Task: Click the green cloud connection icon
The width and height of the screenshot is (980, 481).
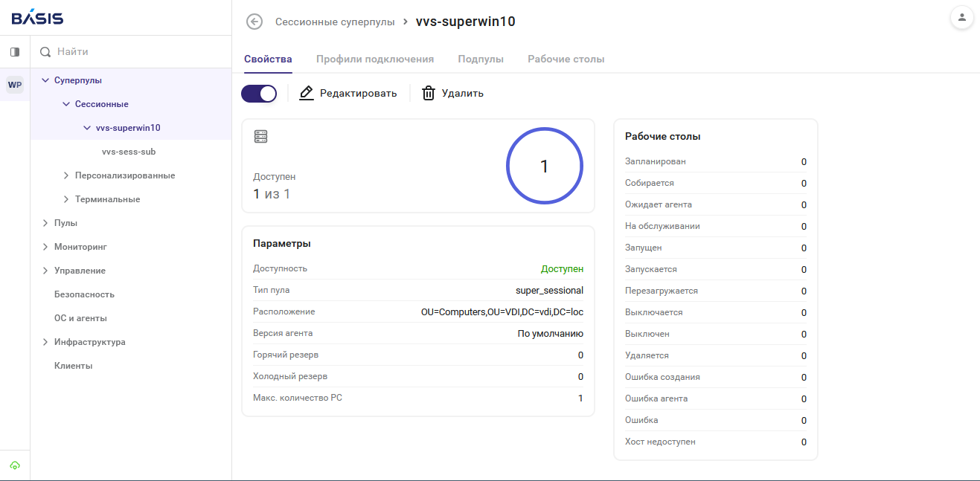Action: coord(14,463)
